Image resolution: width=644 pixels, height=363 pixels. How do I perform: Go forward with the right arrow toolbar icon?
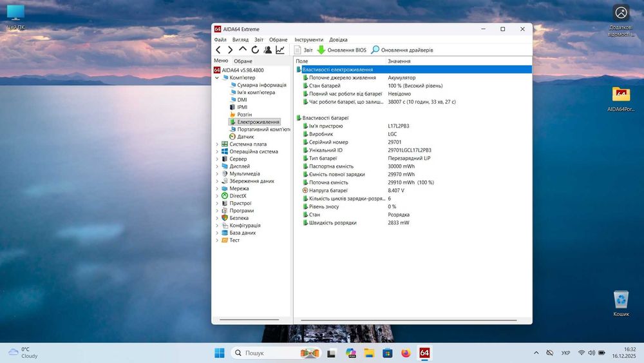pyautogui.click(x=231, y=50)
